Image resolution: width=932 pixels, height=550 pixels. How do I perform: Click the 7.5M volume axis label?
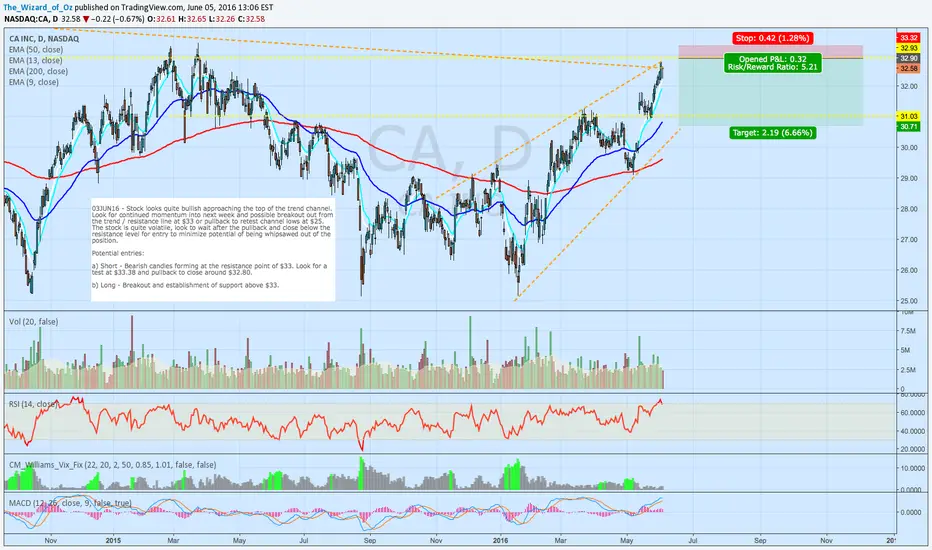click(906, 331)
